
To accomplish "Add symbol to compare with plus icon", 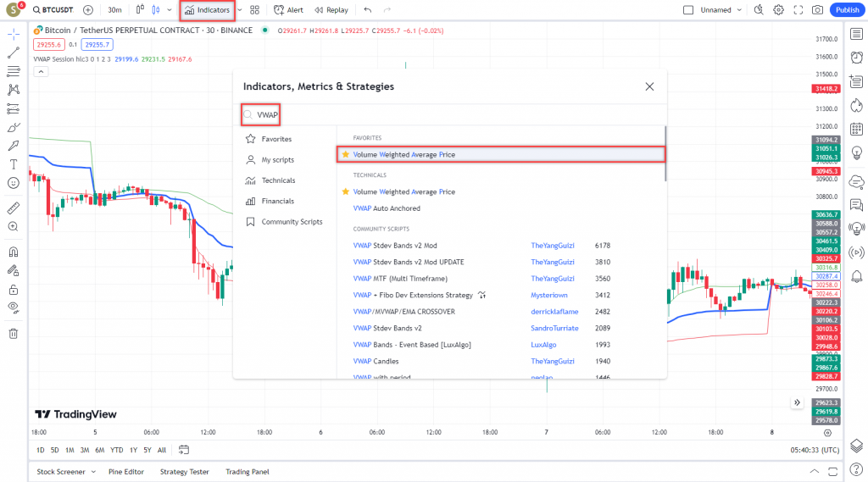I will click(88, 10).
